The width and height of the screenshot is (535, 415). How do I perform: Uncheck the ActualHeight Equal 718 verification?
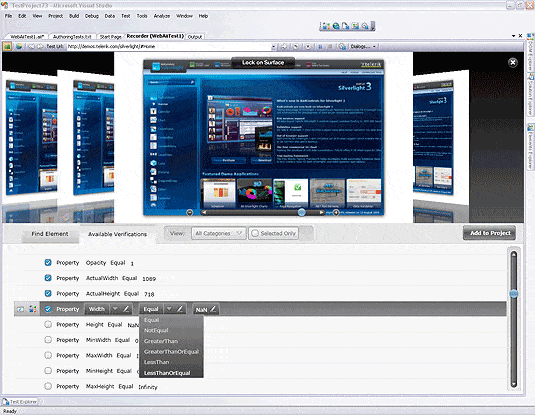click(48, 293)
